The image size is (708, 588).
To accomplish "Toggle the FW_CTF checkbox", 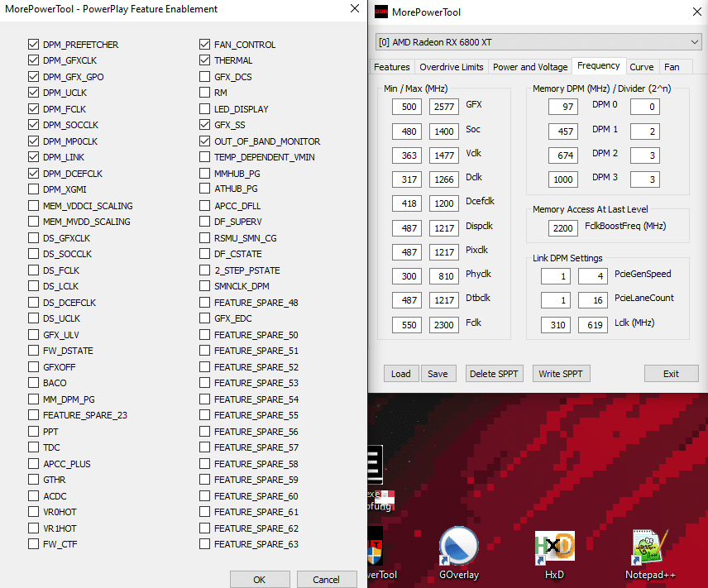I will [x=33, y=543].
